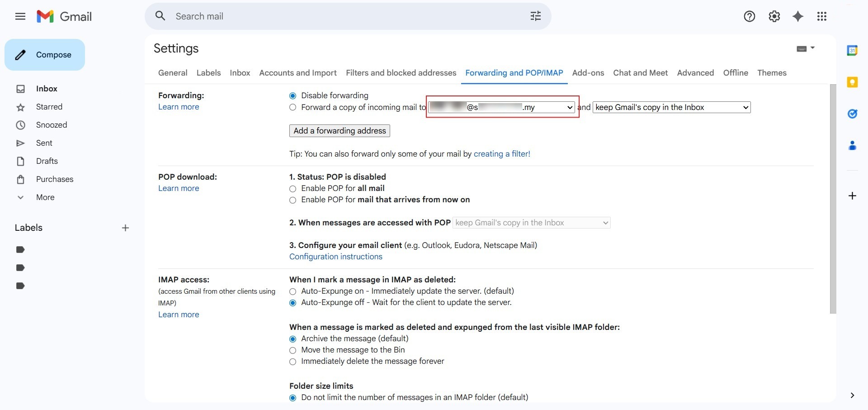Open the Google apps grid
Viewport: 868px width, 410px height.
point(822,16)
